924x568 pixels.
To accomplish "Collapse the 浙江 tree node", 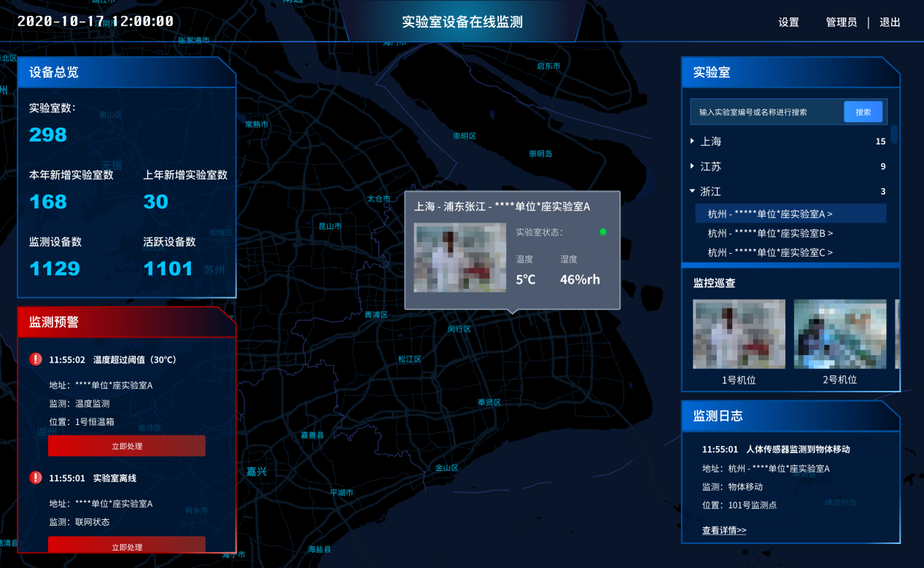I will click(692, 191).
